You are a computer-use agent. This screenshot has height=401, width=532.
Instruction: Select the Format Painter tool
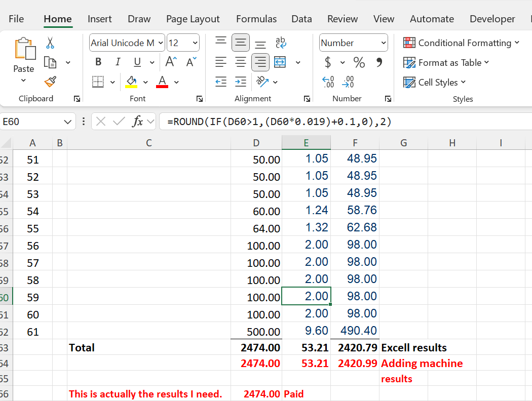tap(49, 81)
